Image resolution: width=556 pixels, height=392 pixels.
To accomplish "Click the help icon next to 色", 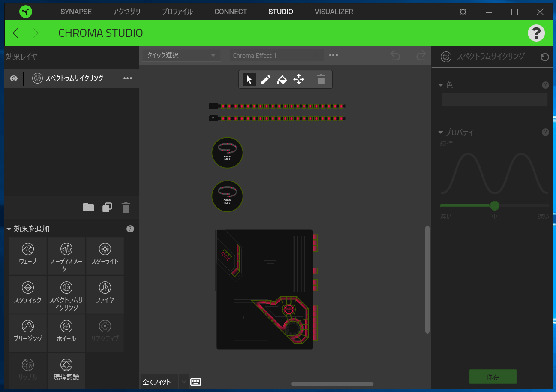I will click(x=545, y=85).
